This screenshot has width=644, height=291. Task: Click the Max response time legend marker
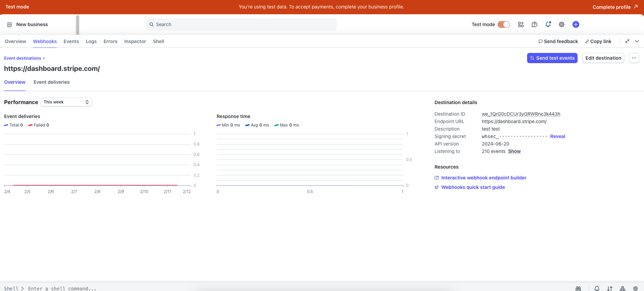277,125
